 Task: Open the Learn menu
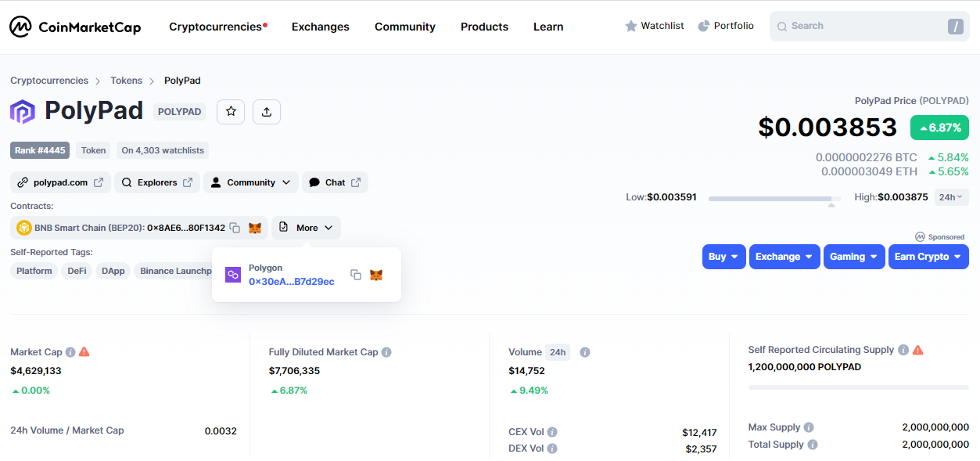click(x=548, y=27)
